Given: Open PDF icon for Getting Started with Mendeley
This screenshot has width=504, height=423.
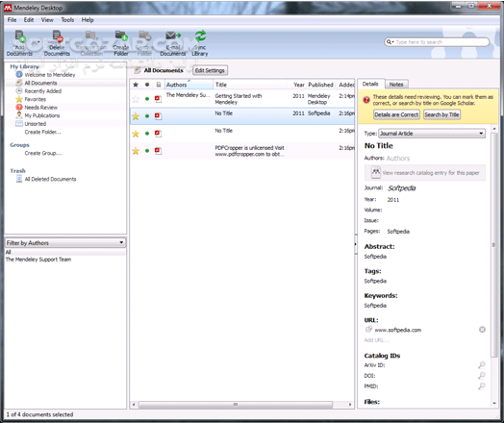Looking at the screenshot, I should tap(158, 99).
